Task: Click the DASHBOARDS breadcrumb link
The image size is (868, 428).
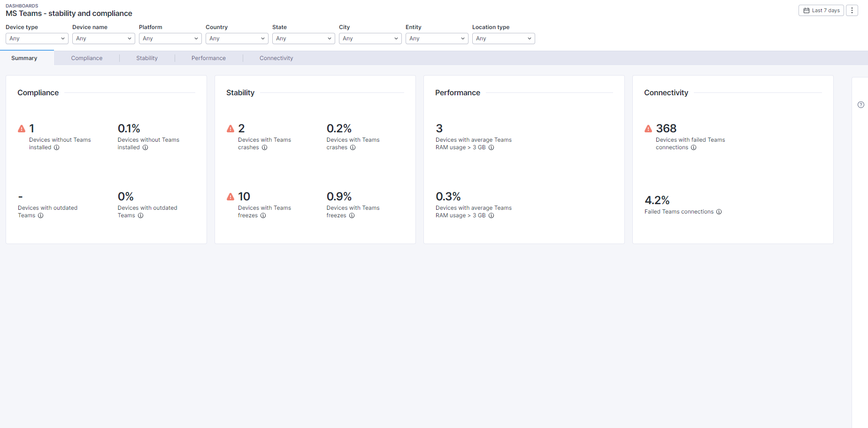Action: coord(22,6)
